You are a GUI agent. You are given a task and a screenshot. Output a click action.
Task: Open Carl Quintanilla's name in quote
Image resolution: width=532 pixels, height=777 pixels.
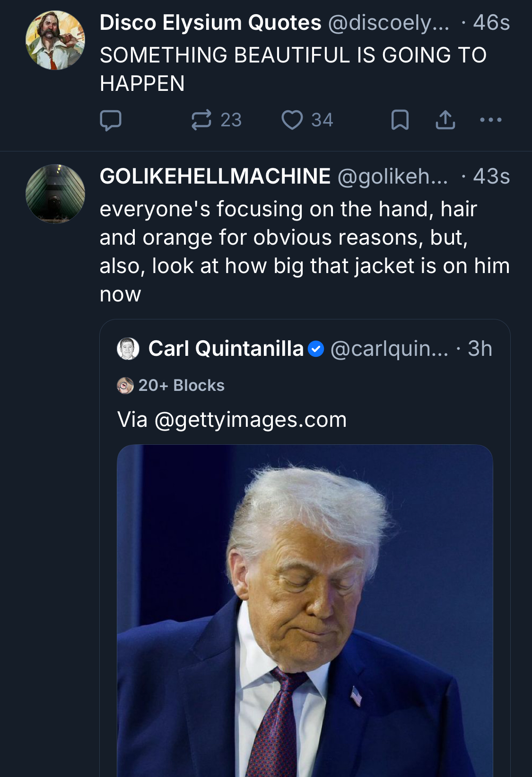pyautogui.click(x=226, y=349)
